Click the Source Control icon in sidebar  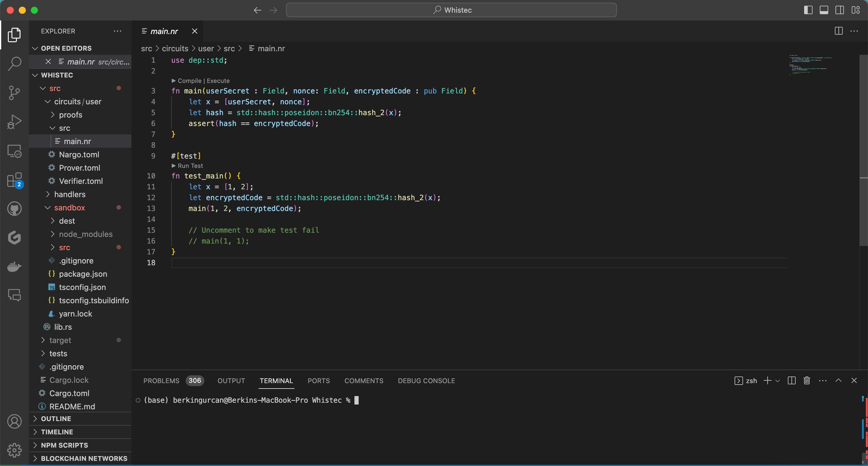(x=14, y=92)
